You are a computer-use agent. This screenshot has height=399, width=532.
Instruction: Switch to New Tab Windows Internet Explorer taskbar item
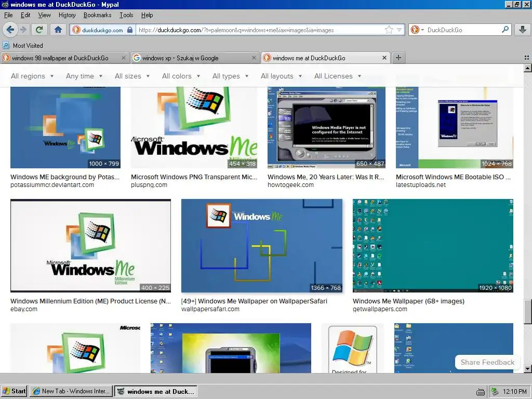click(x=71, y=391)
